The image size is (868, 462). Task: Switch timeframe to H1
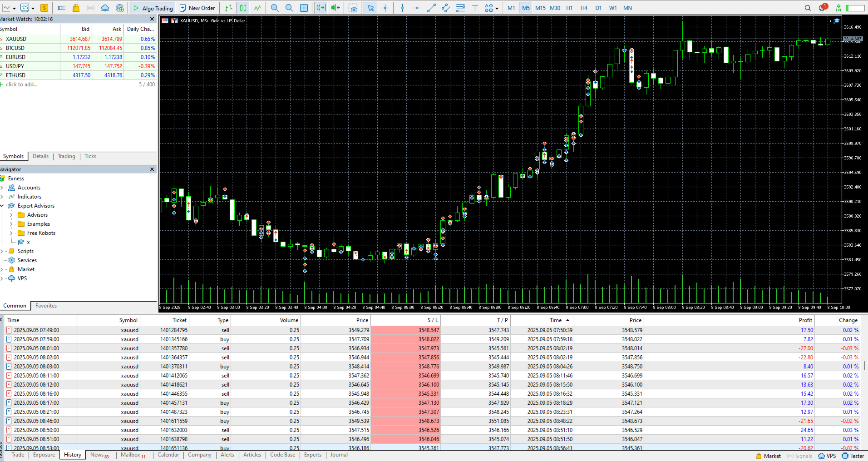pyautogui.click(x=569, y=8)
